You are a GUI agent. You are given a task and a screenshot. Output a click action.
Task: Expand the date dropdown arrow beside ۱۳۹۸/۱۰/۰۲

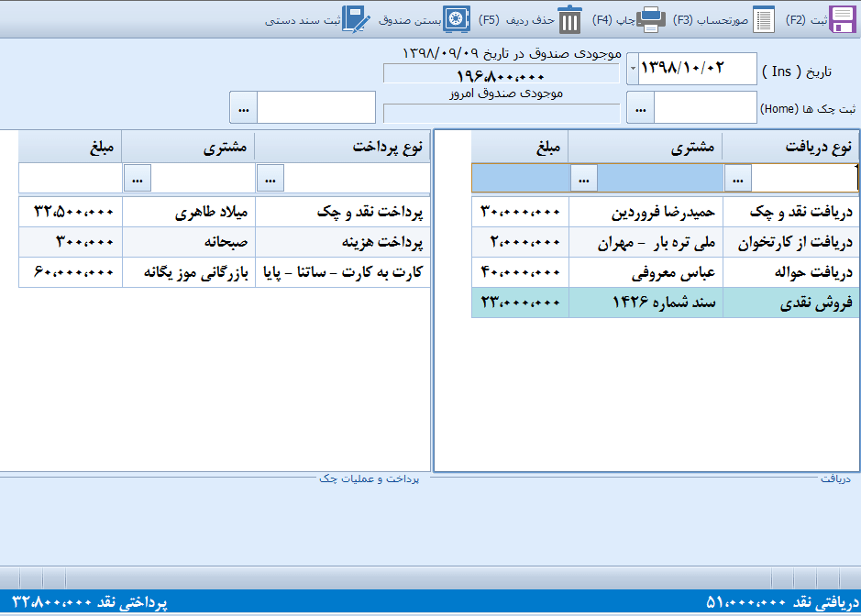click(x=633, y=69)
